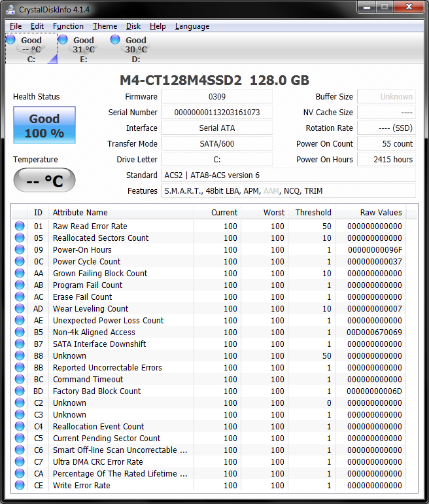
Task: Open the Help menu
Action: coord(158,26)
